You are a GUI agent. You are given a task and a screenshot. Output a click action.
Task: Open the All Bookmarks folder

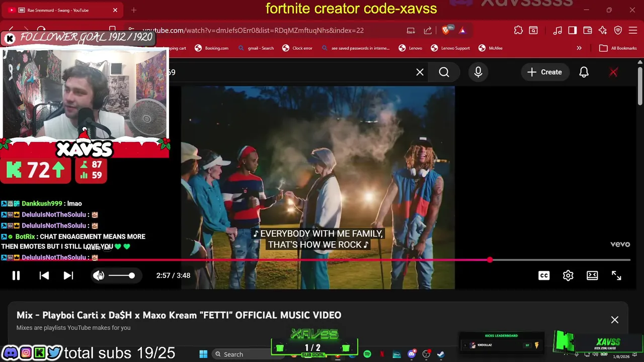tap(618, 48)
